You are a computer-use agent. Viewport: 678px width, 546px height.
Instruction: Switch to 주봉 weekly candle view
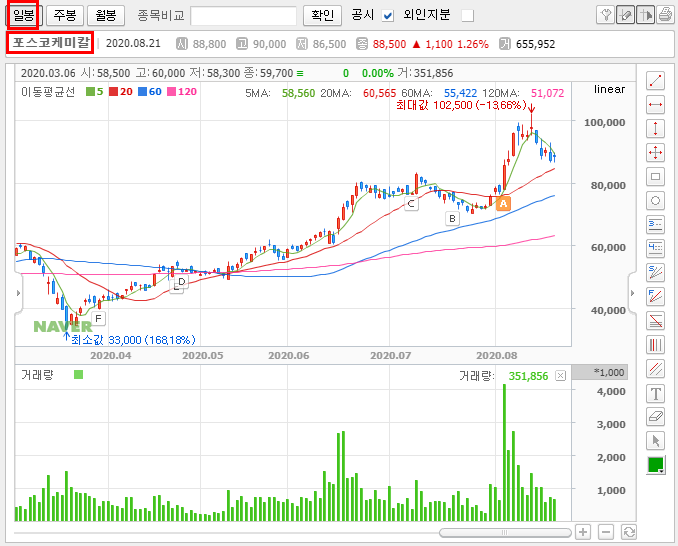65,16
